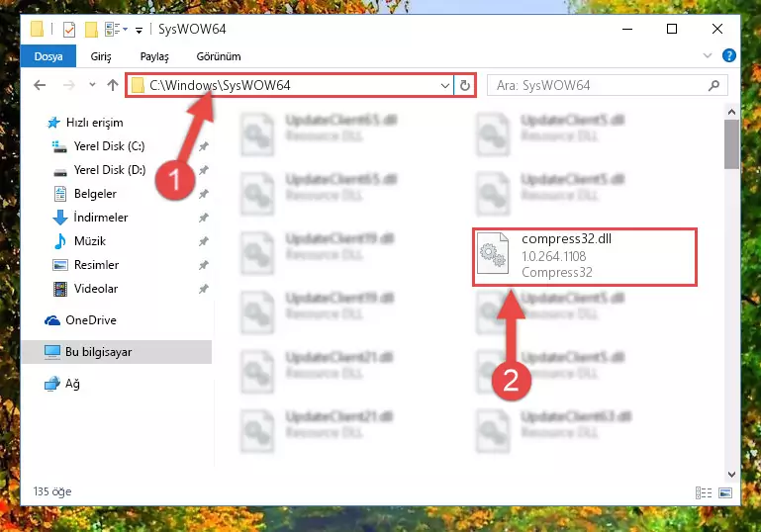
Task: Click the New folder icon in title bar
Action: 91,30
